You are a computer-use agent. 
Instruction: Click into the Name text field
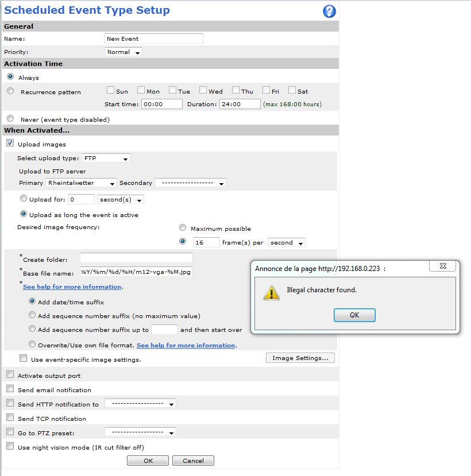(x=154, y=38)
